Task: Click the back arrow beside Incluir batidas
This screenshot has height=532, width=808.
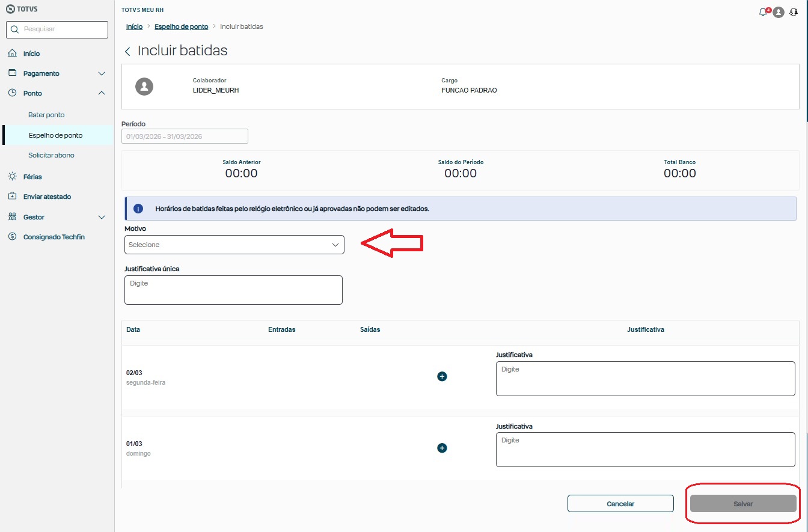Action: tap(127, 52)
